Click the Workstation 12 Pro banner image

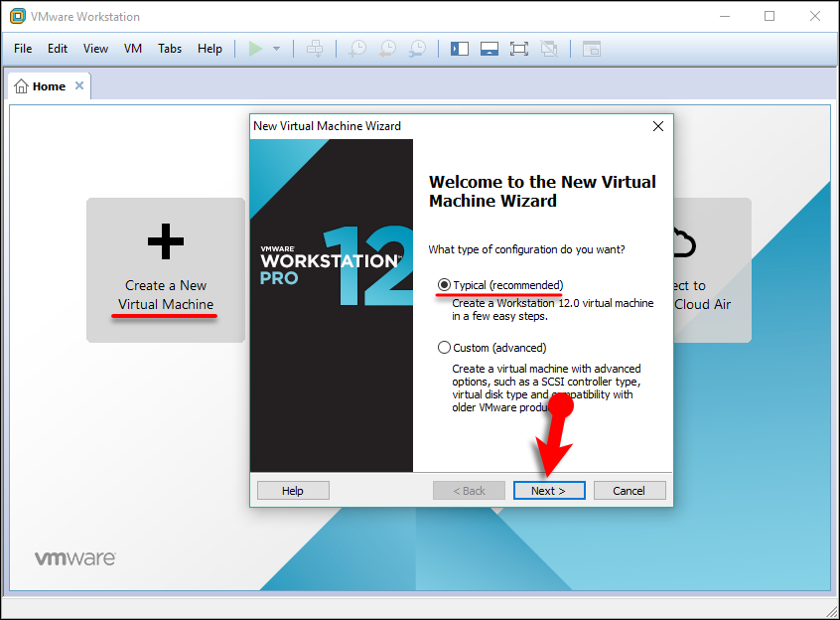pyautogui.click(x=332, y=305)
